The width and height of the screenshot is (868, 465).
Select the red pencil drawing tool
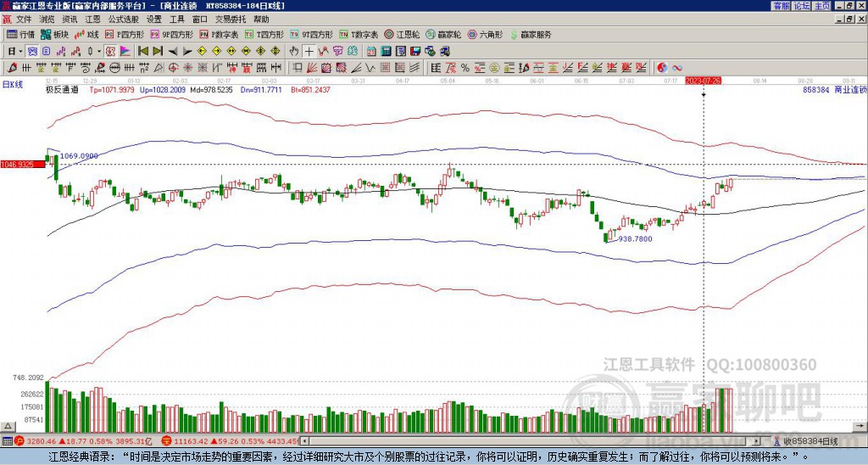coord(12,68)
